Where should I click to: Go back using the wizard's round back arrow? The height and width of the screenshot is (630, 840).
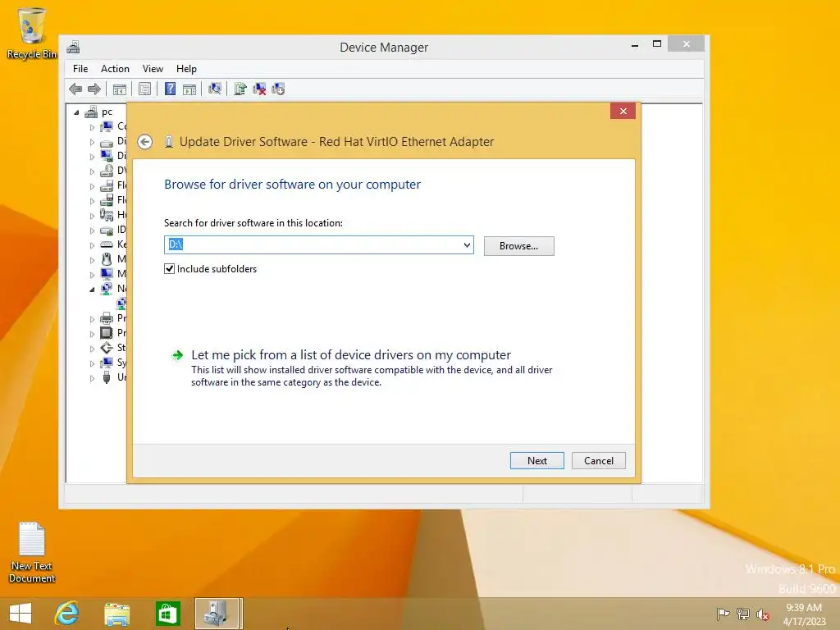(144, 142)
